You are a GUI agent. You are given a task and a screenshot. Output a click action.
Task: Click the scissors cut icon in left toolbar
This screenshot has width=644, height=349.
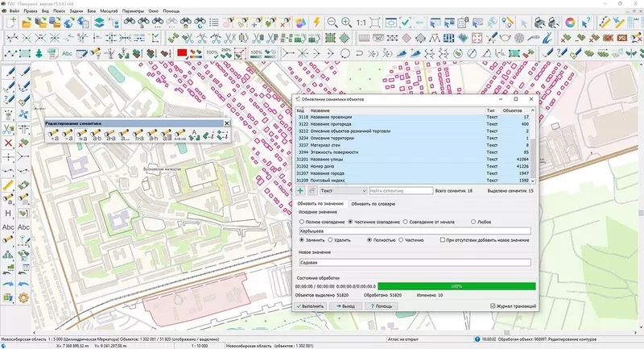pyautogui.click(x=8, y=127)
